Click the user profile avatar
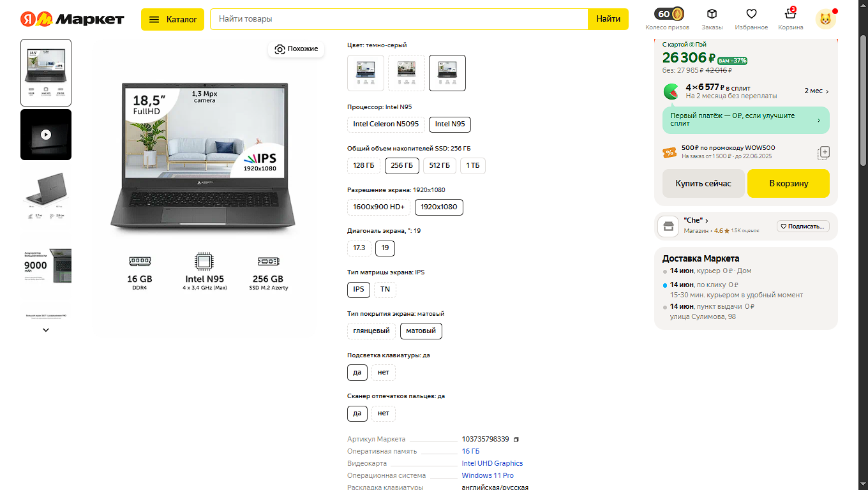868x490 pixels. (x=825, y=19)
